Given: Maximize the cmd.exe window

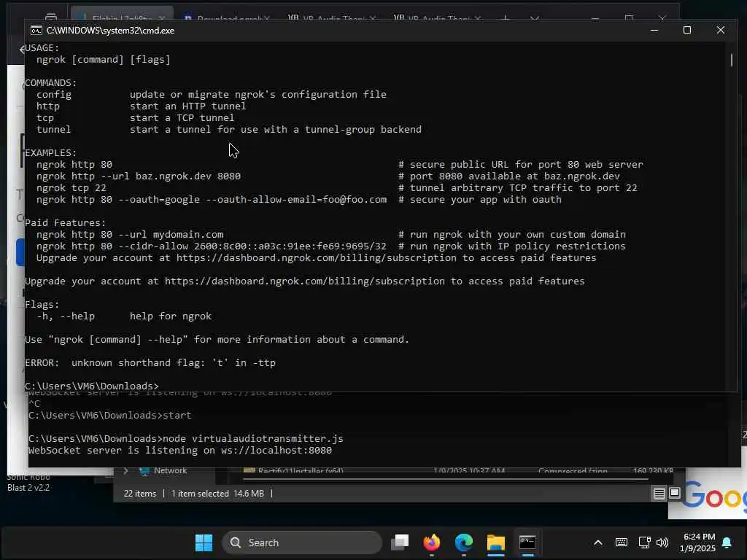Looking at the screenshot, I should click(x=687, y=31).
